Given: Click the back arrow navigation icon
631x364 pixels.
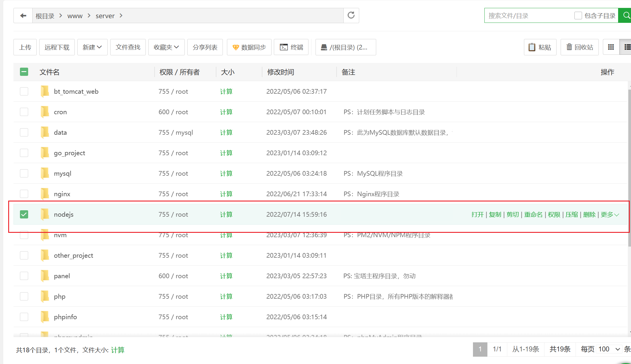Looking at the screenshot, I should click(23, 16).
